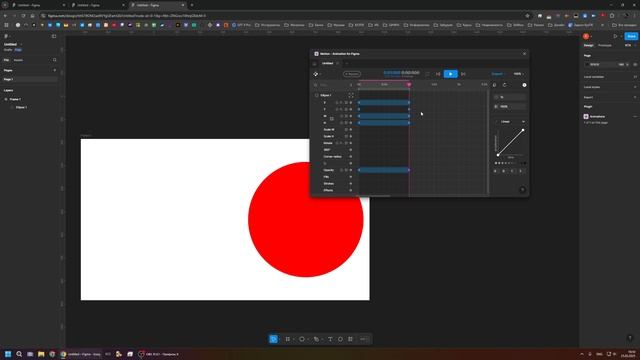
Task: Play the animation in Motion plugin
Action: pyautogui.click(x=451, y=74)
